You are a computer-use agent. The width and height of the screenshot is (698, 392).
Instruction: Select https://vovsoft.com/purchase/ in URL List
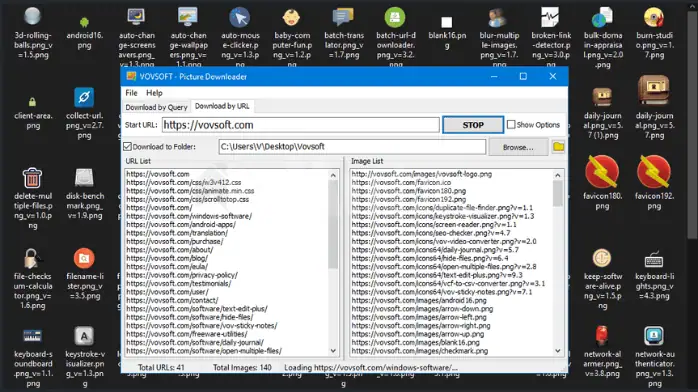click(174, 242)
